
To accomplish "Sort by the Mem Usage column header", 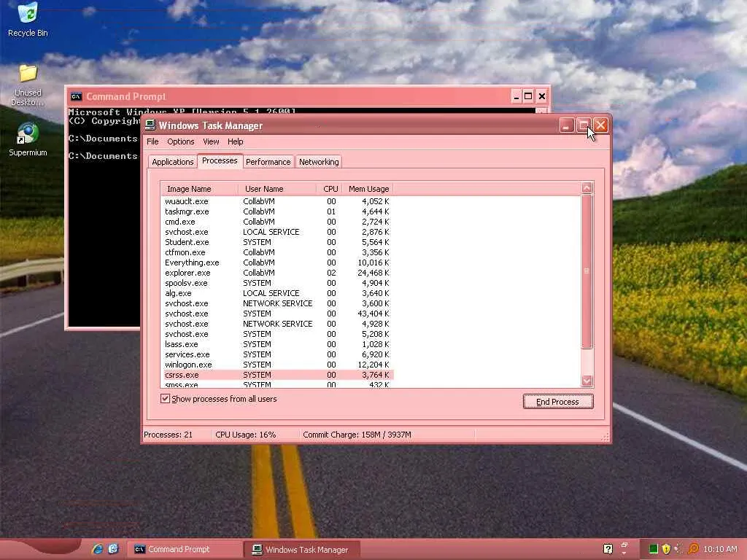I will click(368, 189).
